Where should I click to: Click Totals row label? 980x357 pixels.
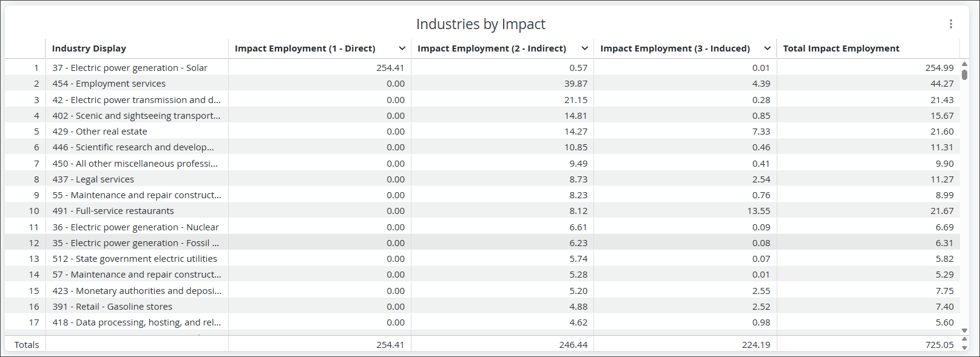click(27, 345)
